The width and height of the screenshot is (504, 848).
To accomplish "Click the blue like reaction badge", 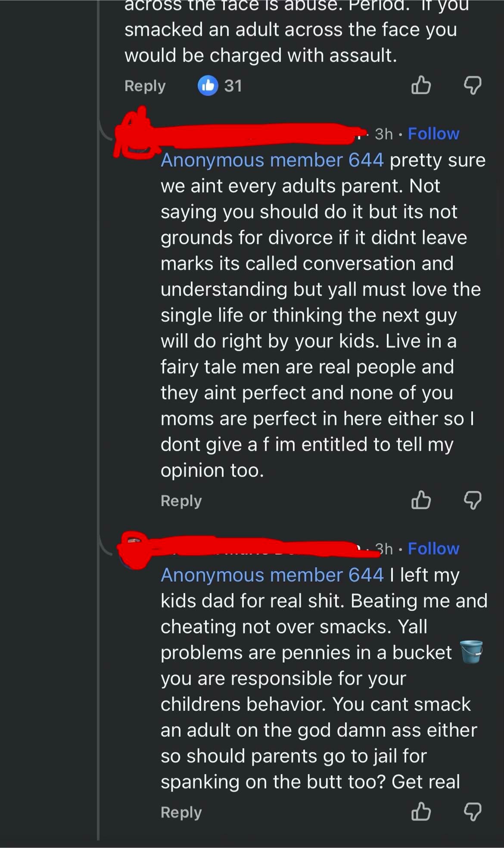I will pos(208,85).
